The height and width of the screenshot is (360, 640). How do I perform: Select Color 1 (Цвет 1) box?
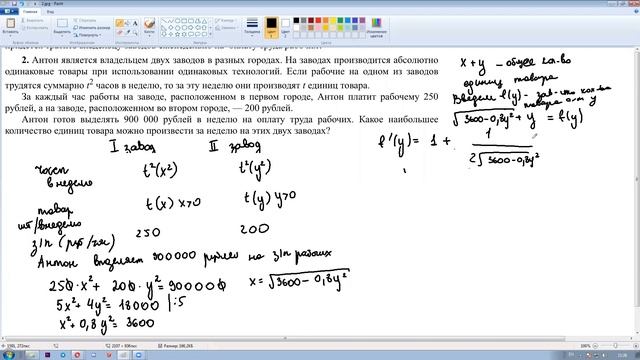point(271,27)
